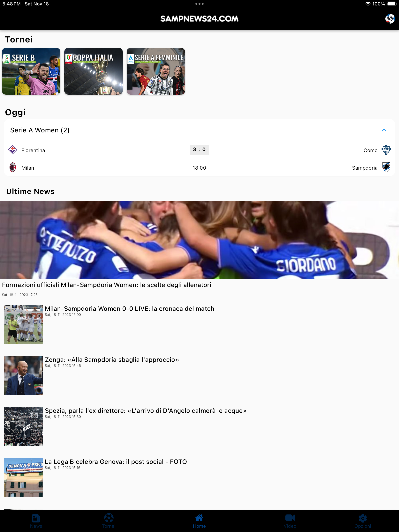Tap the Sampdoria club crest in match row

(386, 167)
